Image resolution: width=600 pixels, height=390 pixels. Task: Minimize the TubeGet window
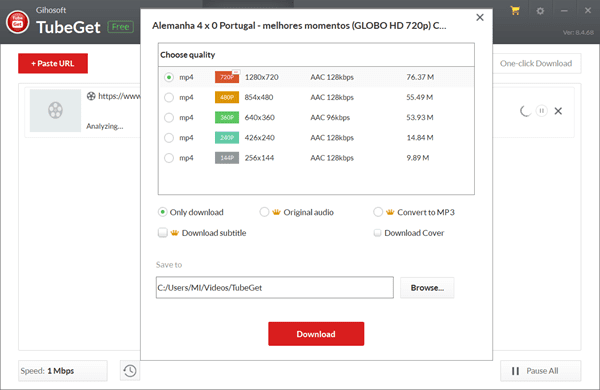pos(564,11)
